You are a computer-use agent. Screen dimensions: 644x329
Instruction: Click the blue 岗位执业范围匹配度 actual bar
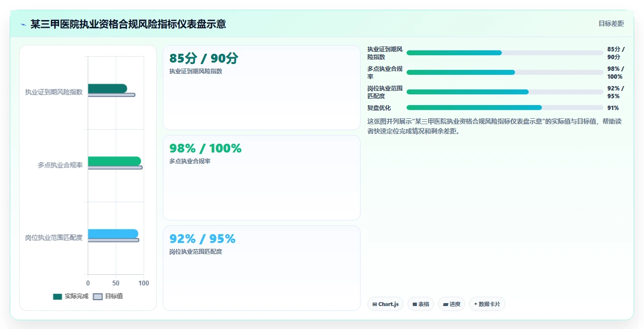[113, 234]
